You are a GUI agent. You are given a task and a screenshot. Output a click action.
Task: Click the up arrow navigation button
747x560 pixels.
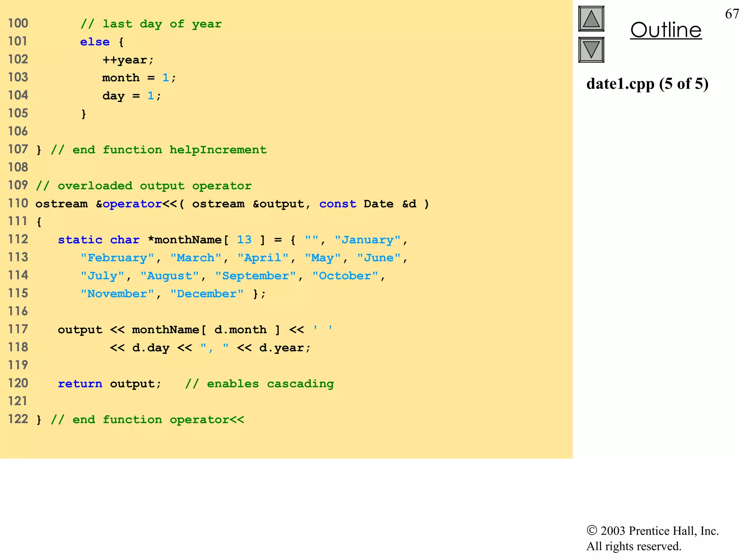(x=591, y=19)
